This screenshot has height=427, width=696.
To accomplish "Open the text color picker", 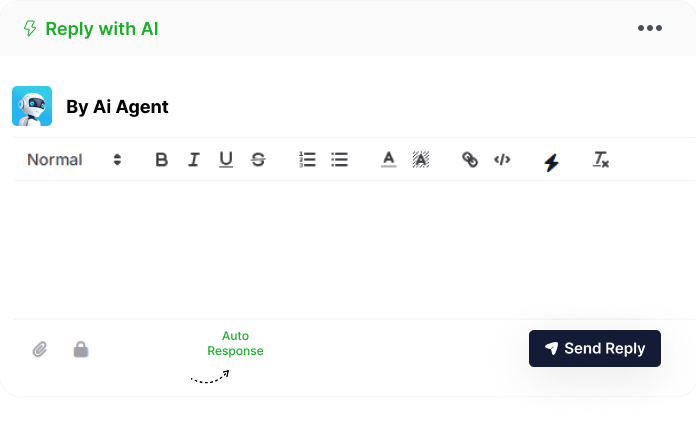I will (388, 159).
